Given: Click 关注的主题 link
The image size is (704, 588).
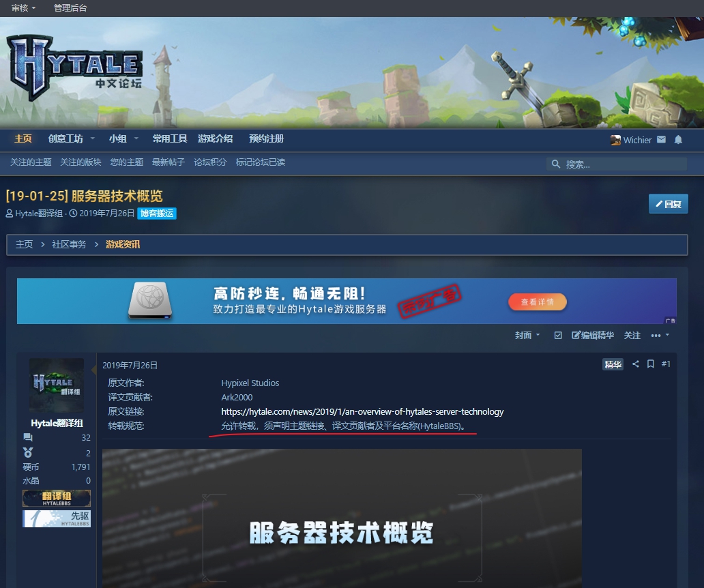Looking at the screenshot, I should click(x=31, y=162).
